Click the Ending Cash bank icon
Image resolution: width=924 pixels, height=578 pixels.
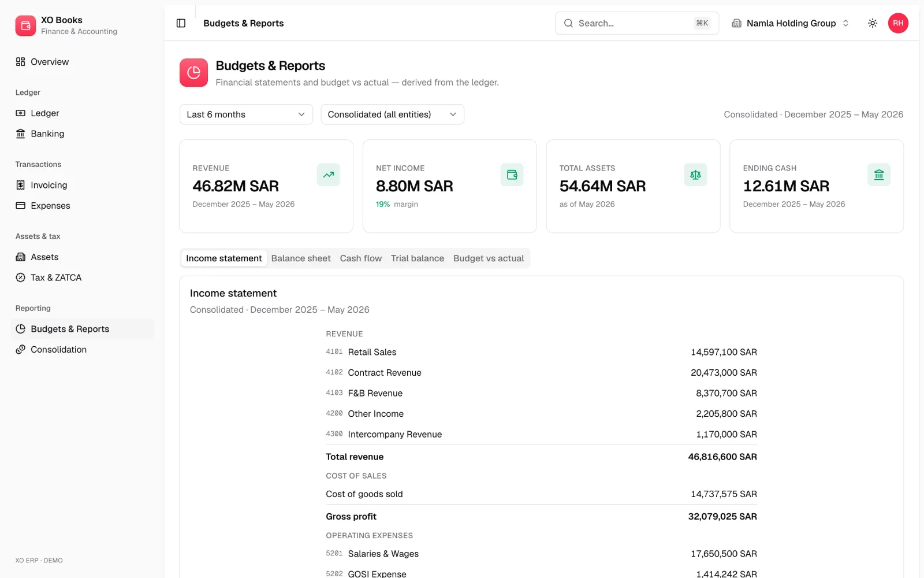point(879,175)
